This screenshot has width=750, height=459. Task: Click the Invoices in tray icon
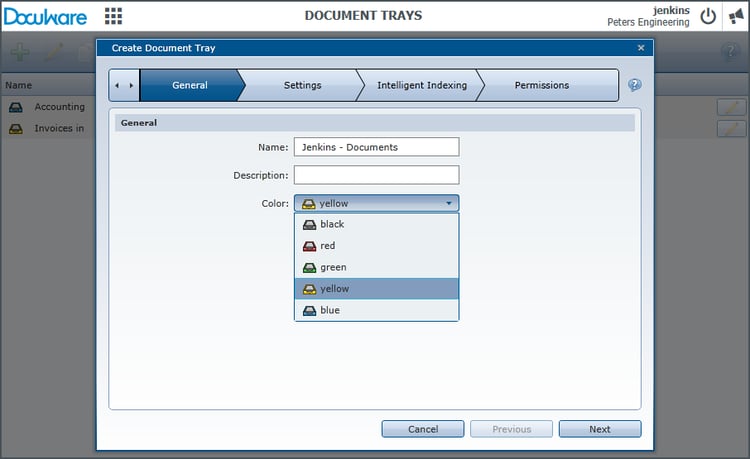[x=16, y=128]
